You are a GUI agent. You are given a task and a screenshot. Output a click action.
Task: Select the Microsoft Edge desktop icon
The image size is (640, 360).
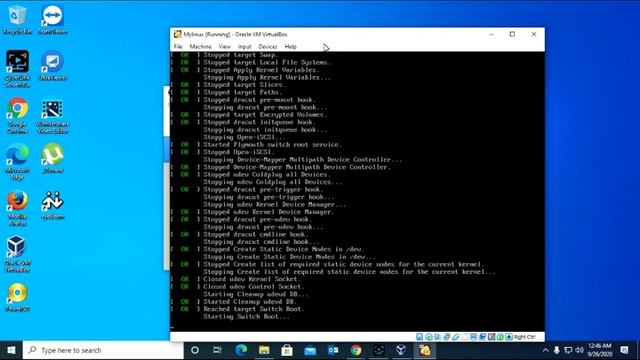coord(17,162)
